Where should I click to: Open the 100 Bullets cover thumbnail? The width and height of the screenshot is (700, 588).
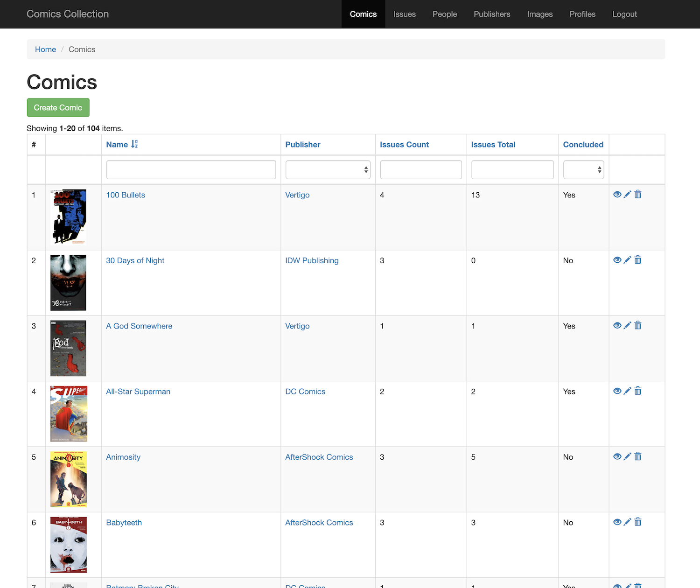pyautogui.click(x=68, y=217)
